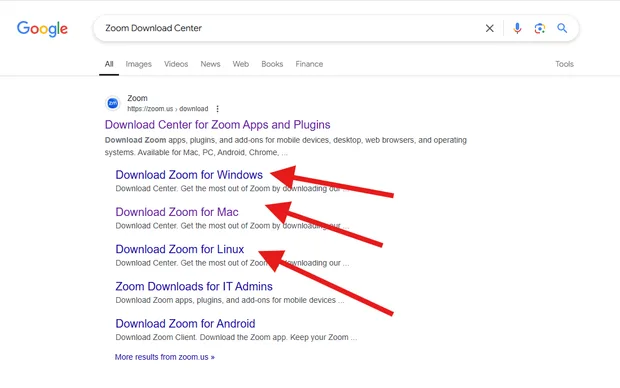Click the description under Zoom Downloads for IT Admins
Viewport: 620px width, 388px height.
[x=230, y=300]
